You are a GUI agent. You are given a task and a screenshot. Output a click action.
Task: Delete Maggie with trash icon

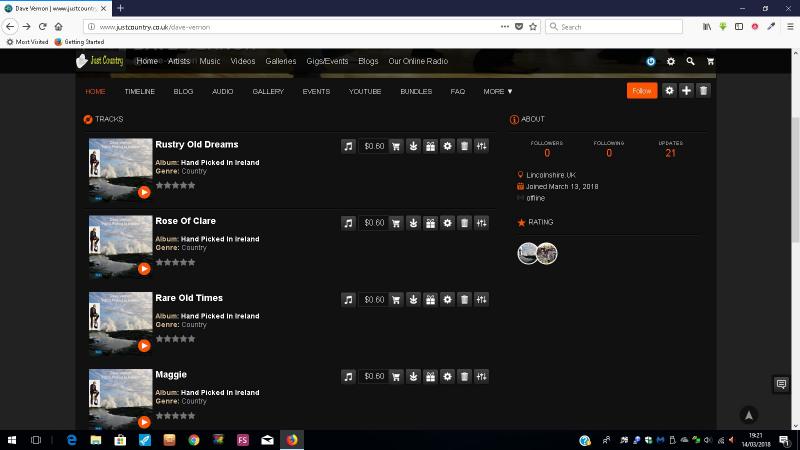pyautogui.click(x=464, y=377)
